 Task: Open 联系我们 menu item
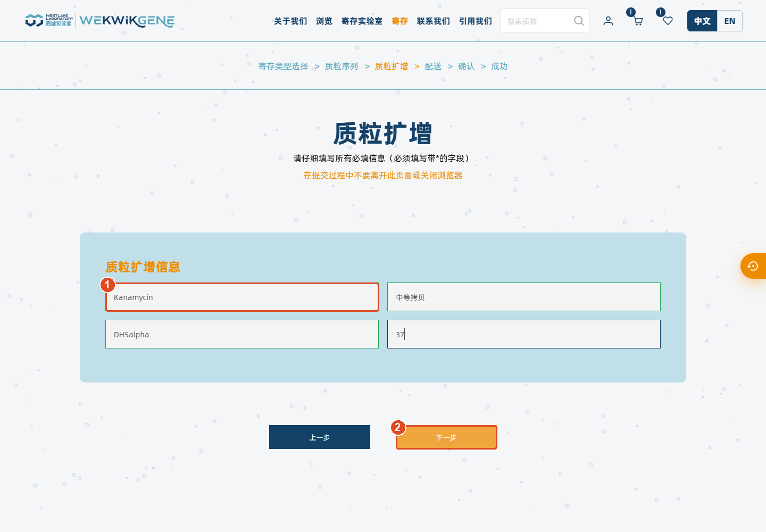[x=433, y=21]
